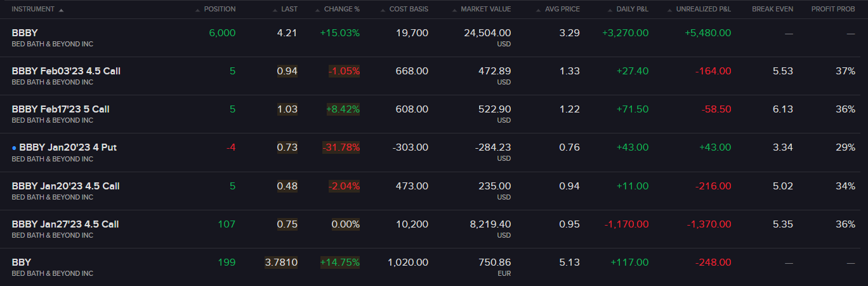The image size is (868, 286).
Task: Select BBBY Feb03'23 4.5 Call instrument
Action: coord(66,71)
